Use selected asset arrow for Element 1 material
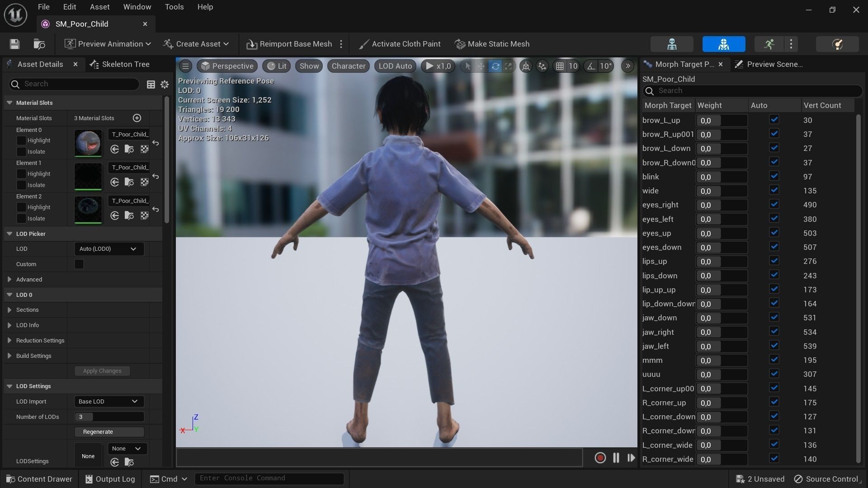 115,182
